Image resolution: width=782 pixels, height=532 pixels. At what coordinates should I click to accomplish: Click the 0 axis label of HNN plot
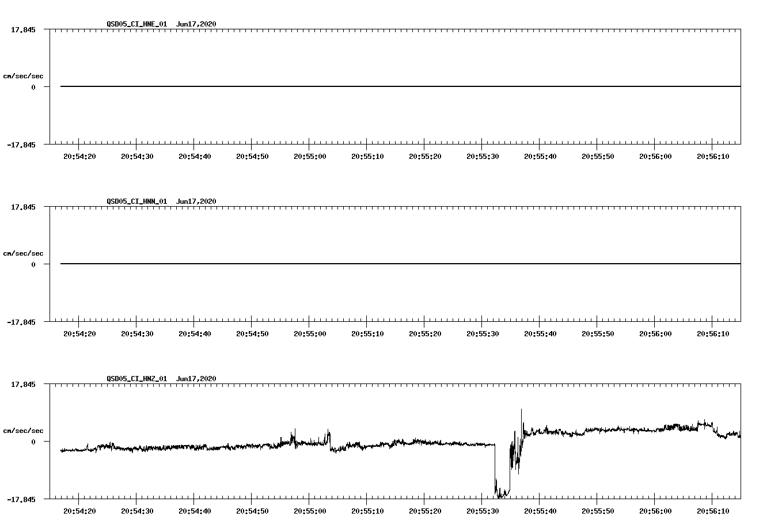33,264
